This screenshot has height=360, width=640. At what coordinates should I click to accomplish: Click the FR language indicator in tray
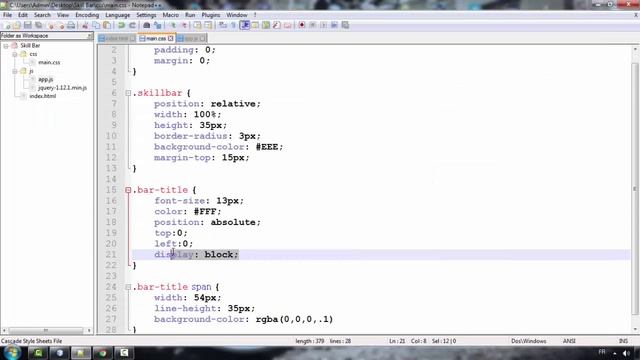click(x=602, y=352)
